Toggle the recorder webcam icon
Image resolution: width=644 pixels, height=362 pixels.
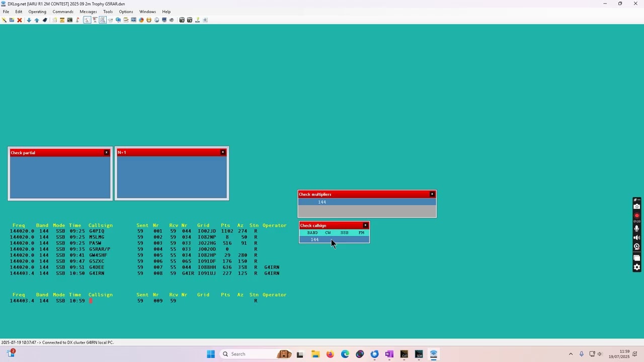tap(637, 246)
